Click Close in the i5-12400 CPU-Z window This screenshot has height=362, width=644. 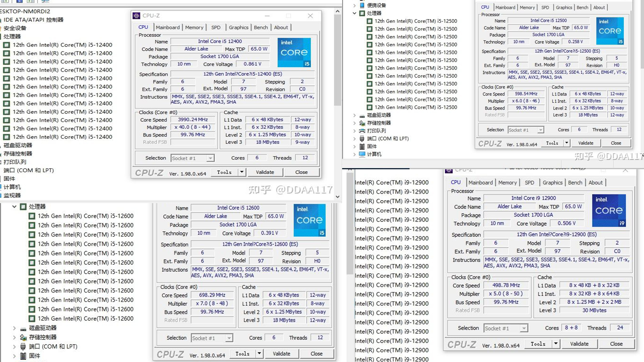[301, 172]
